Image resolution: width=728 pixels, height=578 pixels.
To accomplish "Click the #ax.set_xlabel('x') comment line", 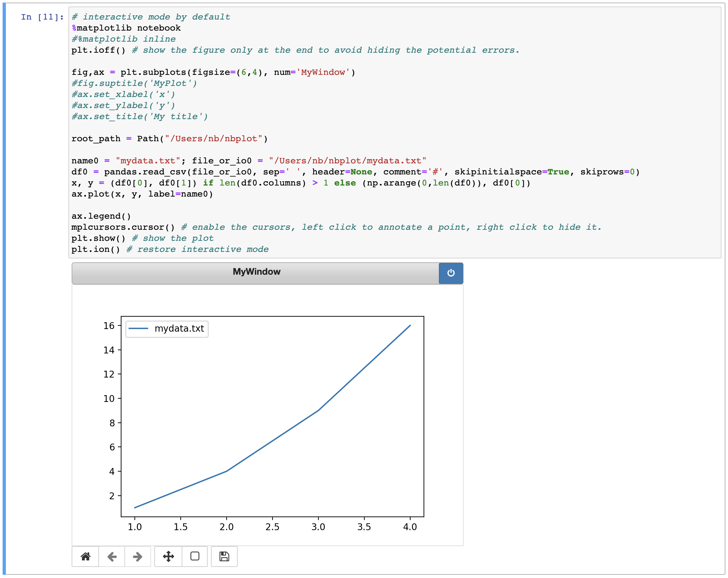I will point(123,94).
